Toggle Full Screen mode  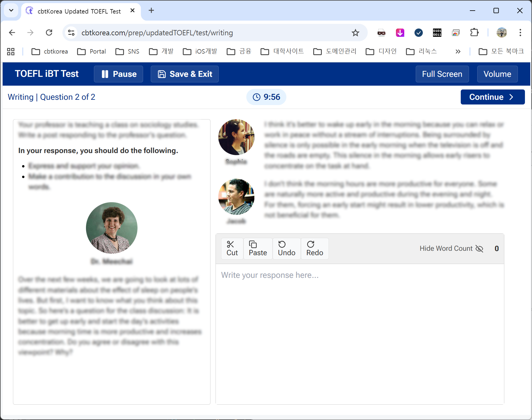[442, 74]
